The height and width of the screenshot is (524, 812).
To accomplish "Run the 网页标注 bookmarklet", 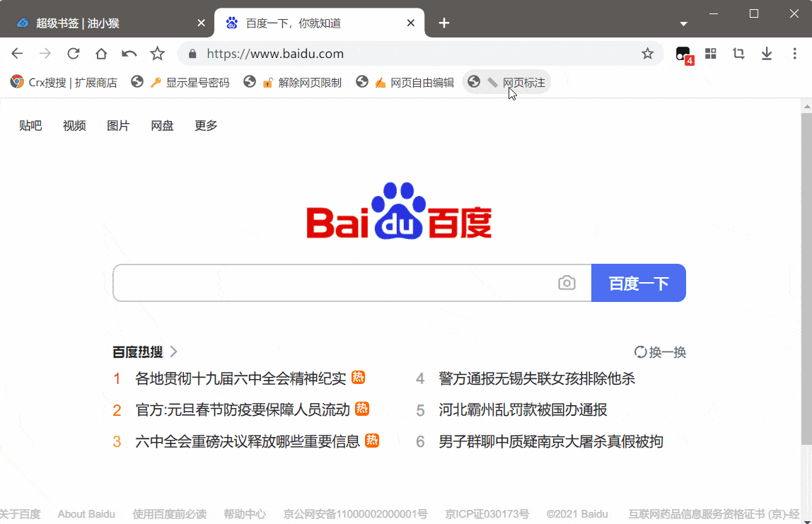I will pyautogui.click(x=506, y=82).
